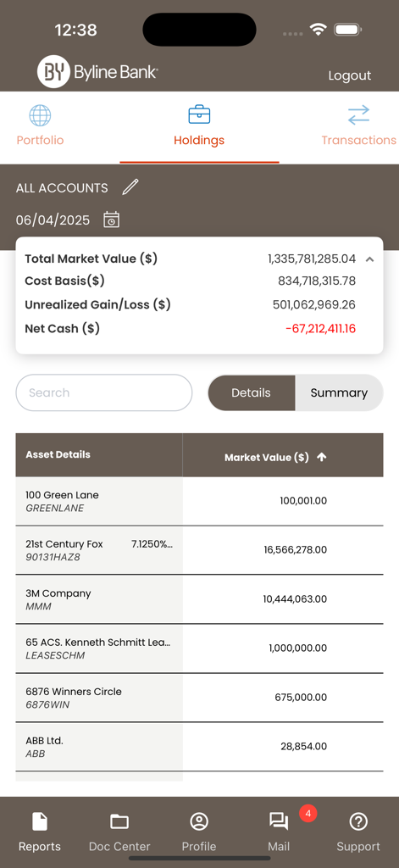Reverse sort with Market Value arrow

322,457
